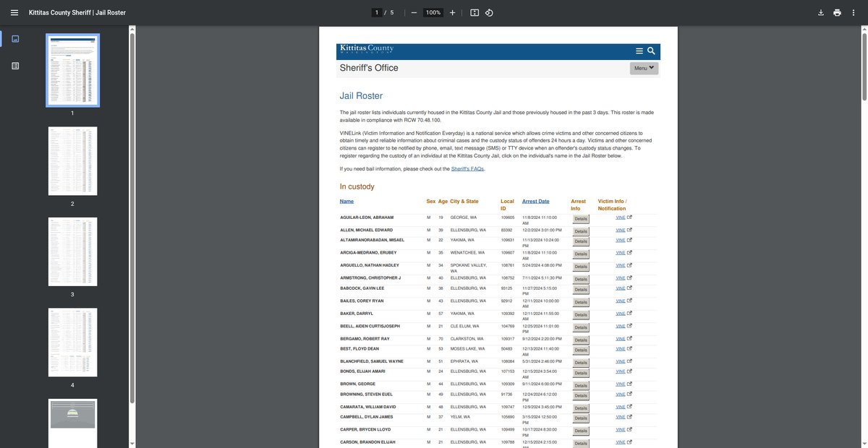Print the document
The image size is (868, 448).
[x=837, y=12]
